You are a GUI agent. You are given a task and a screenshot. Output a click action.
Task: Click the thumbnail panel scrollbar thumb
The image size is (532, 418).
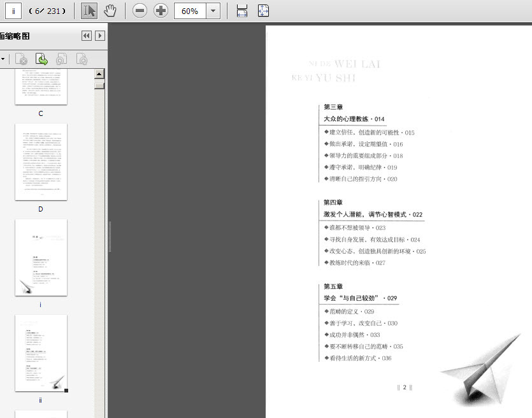point(99,85)
